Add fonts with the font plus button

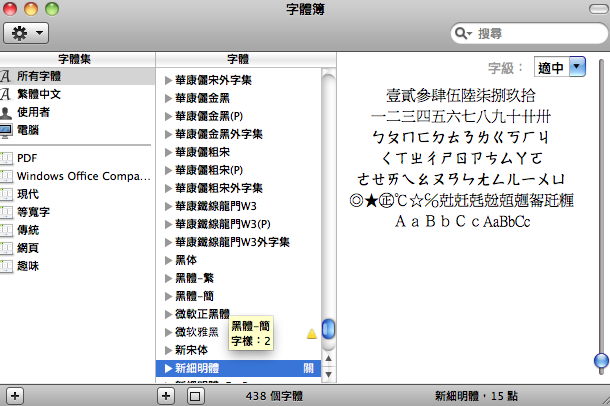(166, 396)
